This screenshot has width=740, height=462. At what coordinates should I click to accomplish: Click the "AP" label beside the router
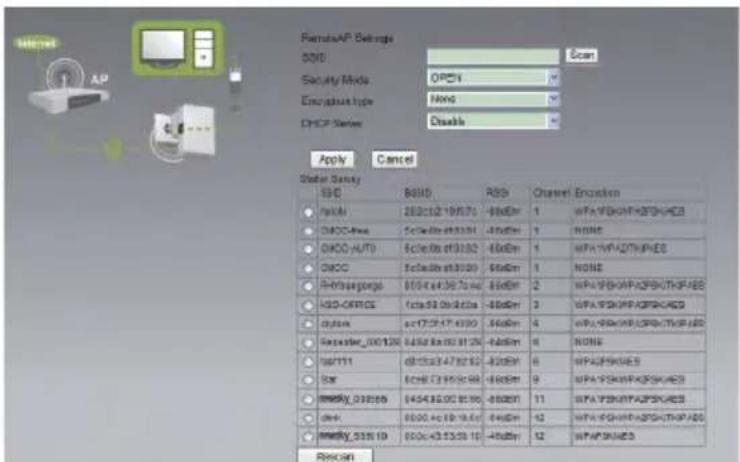(99, 80)
